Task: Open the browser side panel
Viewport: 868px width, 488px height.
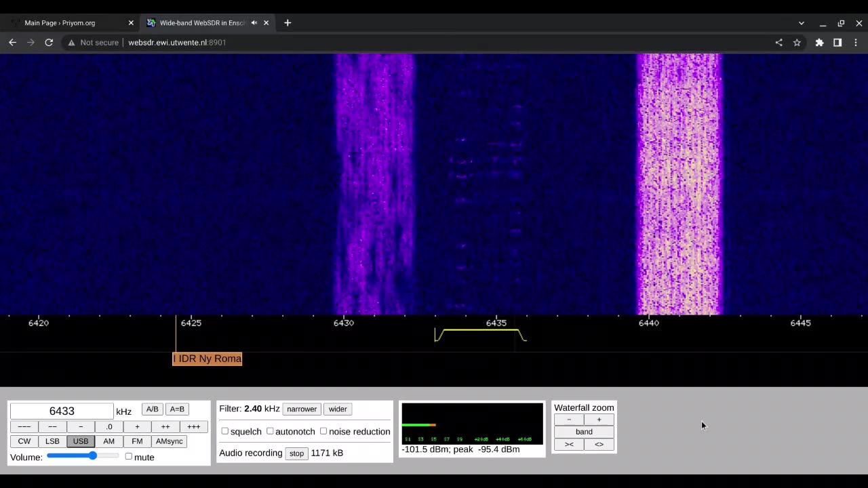Action: pos(837,42)
